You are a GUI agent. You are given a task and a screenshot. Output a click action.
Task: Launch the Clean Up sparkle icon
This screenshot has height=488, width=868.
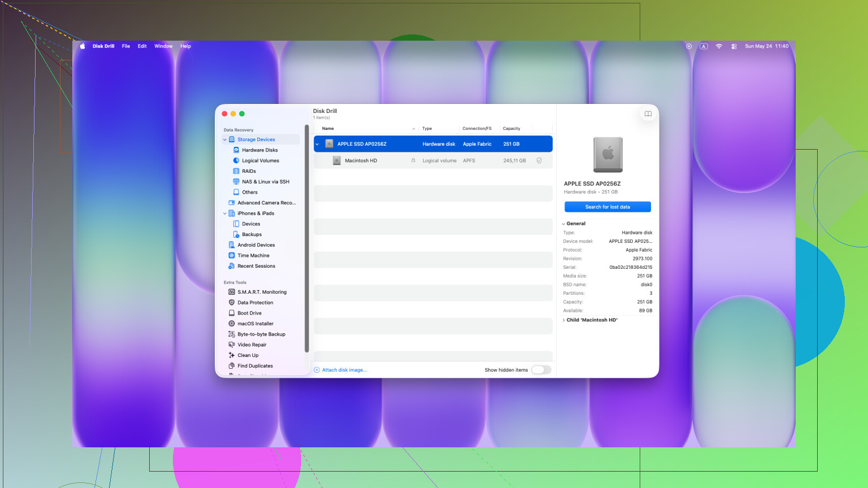(x=232, y=355)
